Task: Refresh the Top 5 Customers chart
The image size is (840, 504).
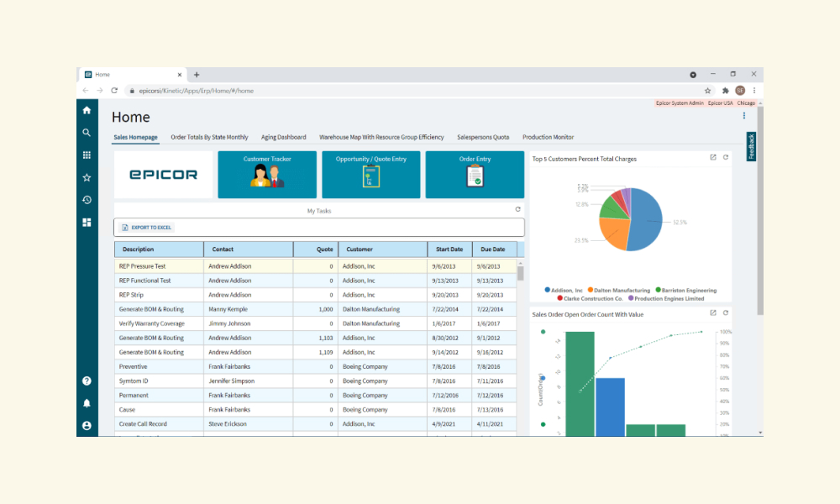Action: (x=726, y=157)
